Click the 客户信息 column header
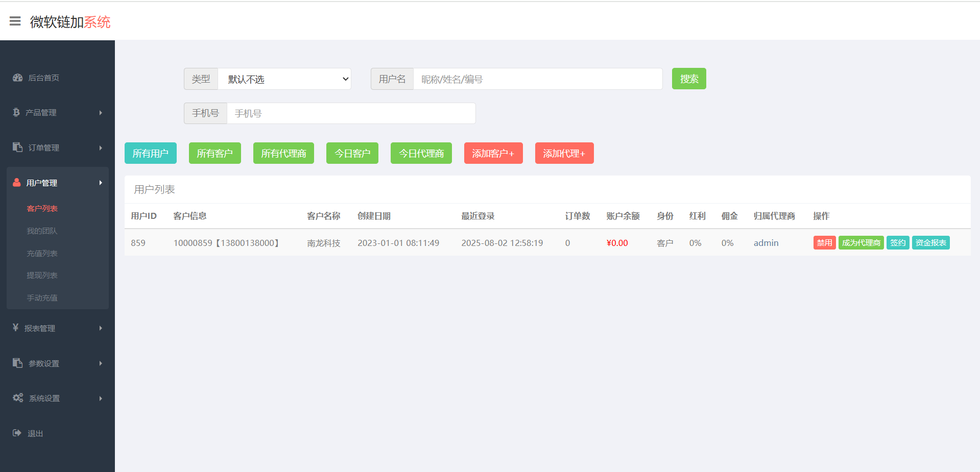 (x=190, y=216)
